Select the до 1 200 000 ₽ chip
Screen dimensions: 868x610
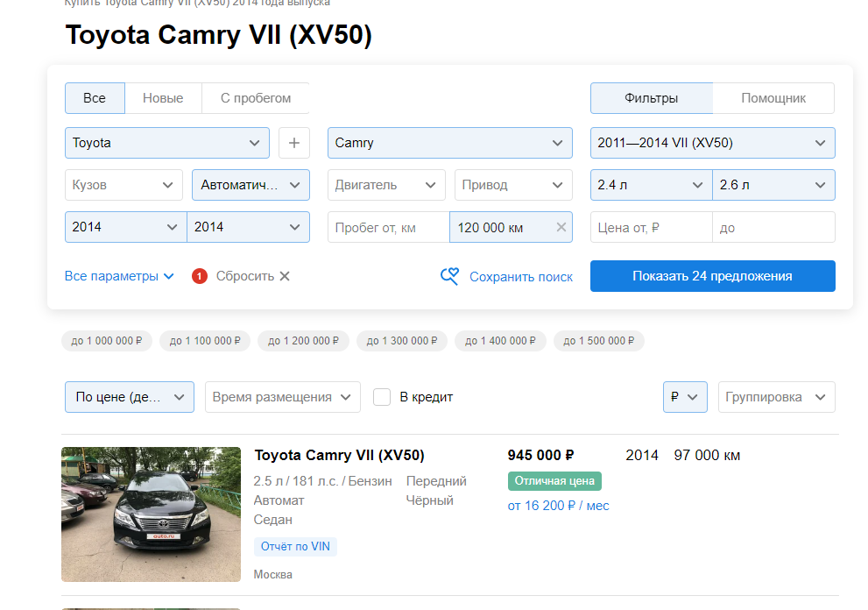point(303,341)
